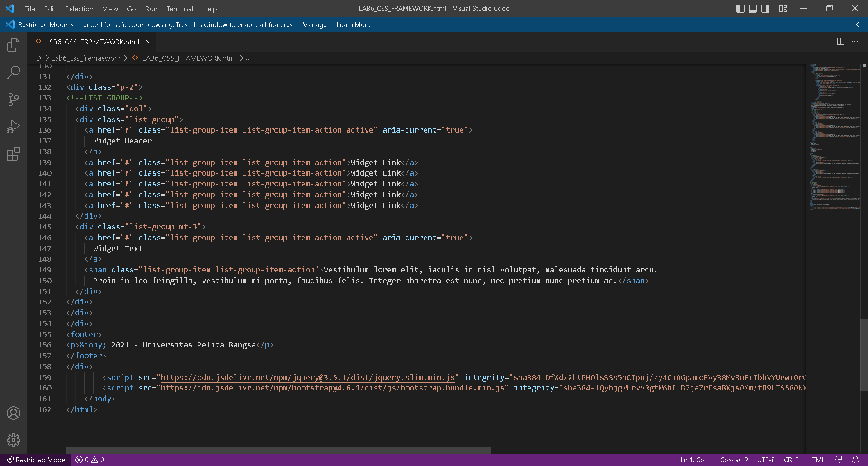This screenshot has height=466, width=868.
Task: Click Manage in the Restricted Mode banner
Action: tap(314, 25)
